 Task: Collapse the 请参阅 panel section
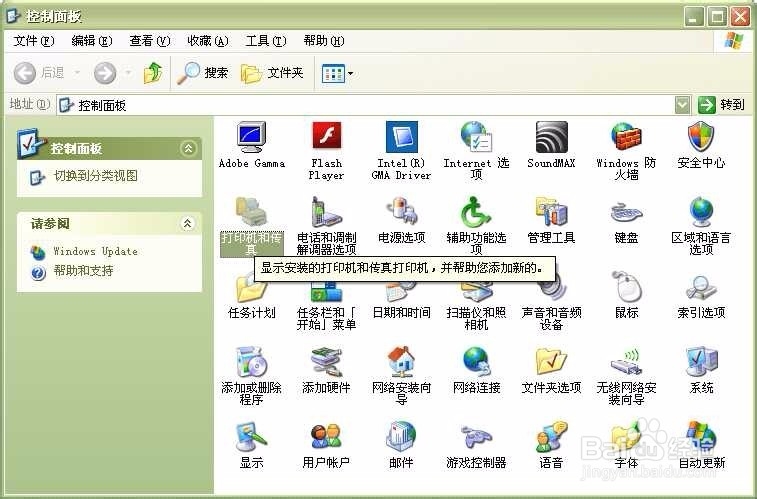(187, 223)
